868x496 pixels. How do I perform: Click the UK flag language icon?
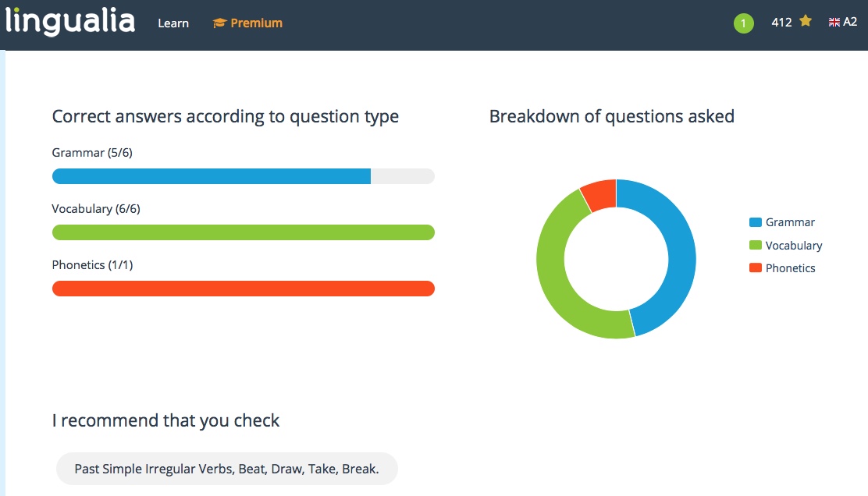834,23
